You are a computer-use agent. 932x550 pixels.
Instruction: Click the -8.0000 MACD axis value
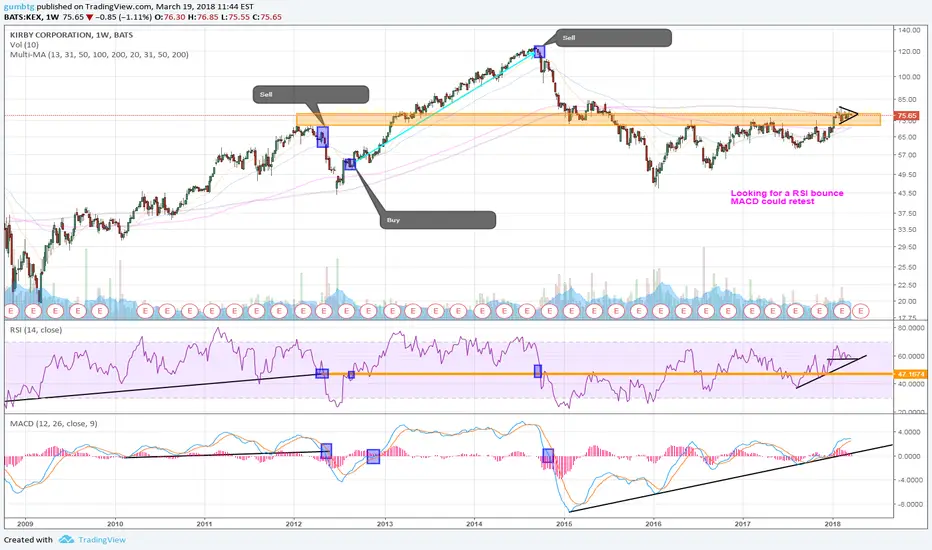tap(909, 504)
